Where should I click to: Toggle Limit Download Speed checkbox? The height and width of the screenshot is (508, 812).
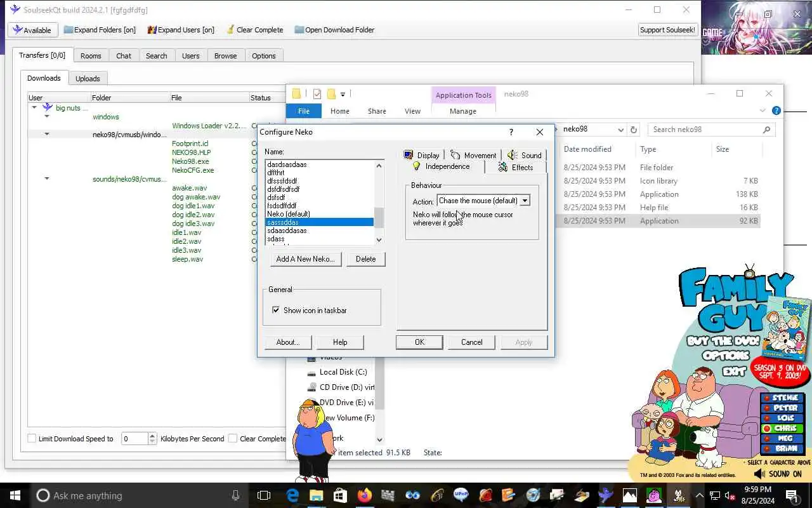pyautogui.click(x=32, y=438)
